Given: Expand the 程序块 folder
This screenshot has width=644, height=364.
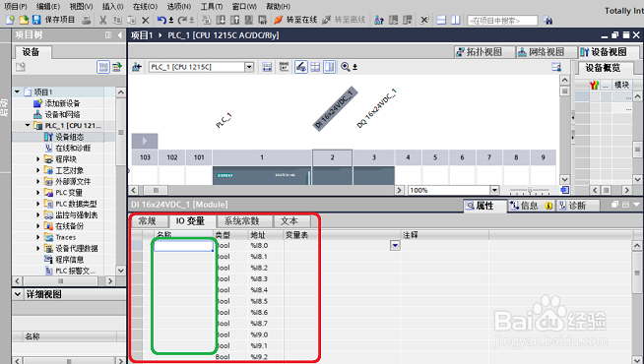Looking at the screenshot, I should pos(38,158).
